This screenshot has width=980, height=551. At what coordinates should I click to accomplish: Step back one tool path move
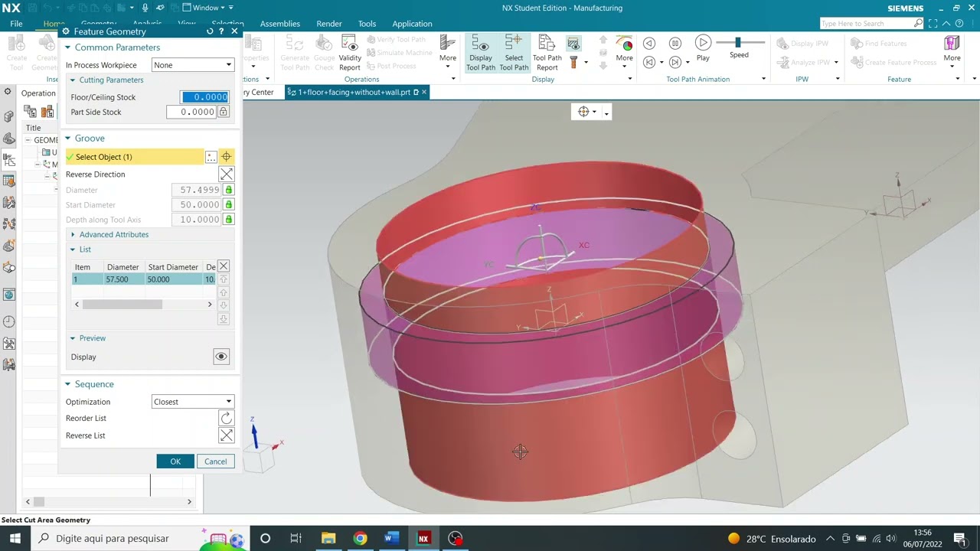click(x=649, y=43)
